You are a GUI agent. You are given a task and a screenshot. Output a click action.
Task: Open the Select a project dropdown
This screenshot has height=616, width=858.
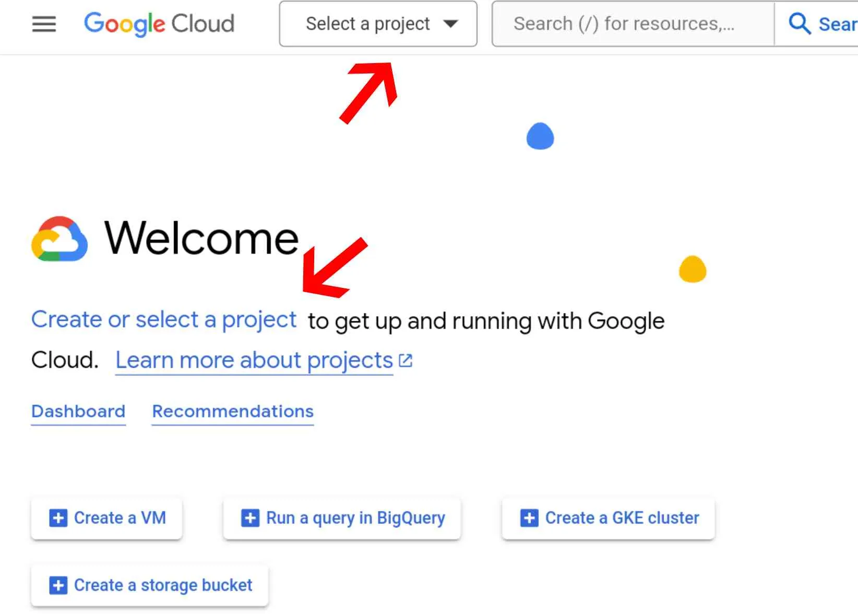click(367, 24)
